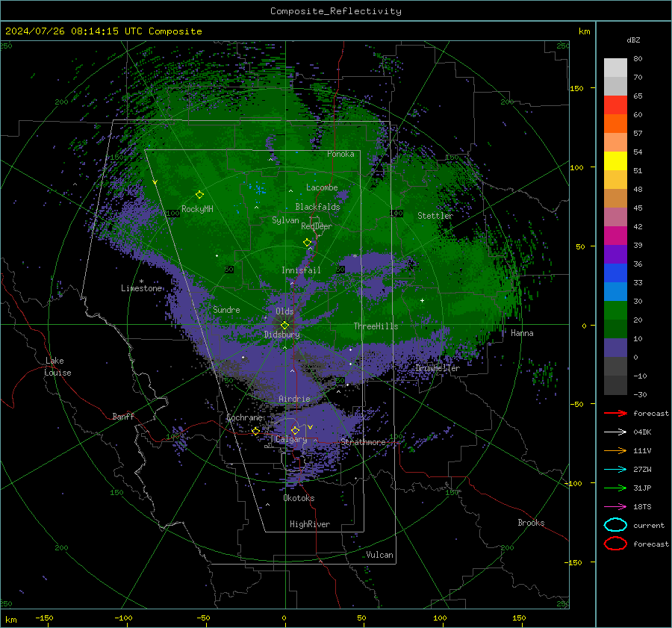This screenshot has height=628, width=672.
Task: Select the Stettler label
Action: 435,216
